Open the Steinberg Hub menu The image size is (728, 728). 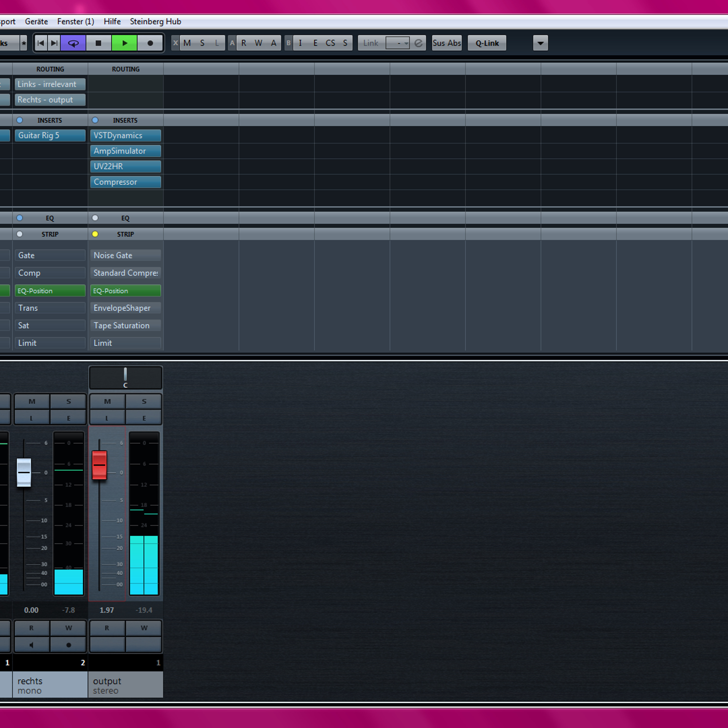[x=155, y=22]
